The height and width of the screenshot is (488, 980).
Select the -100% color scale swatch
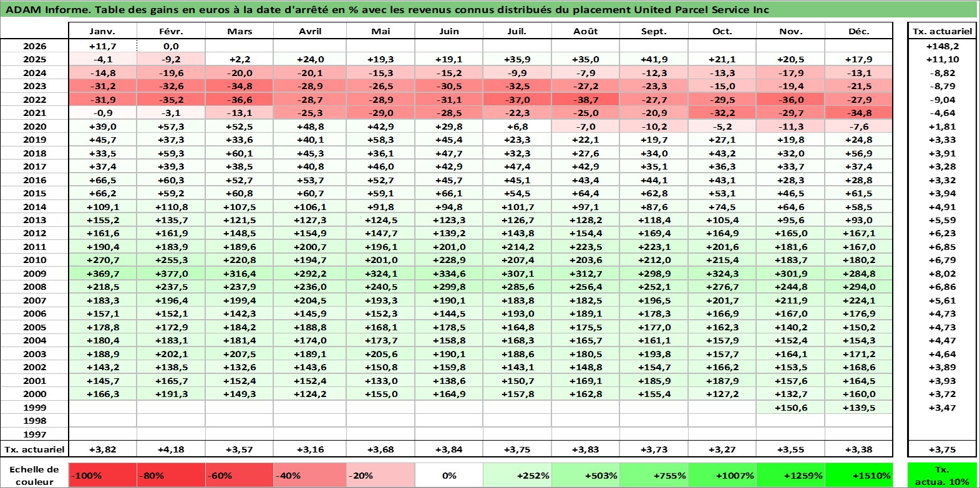click(103, 476)
